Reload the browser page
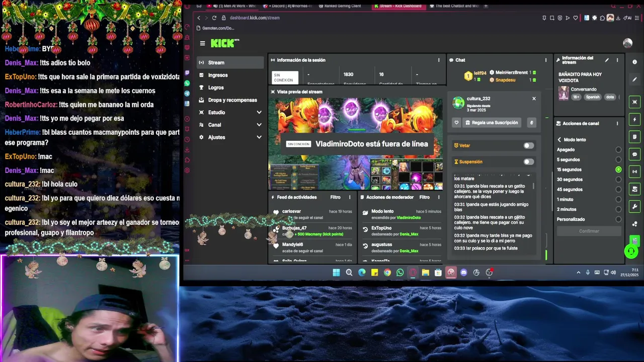644x362 pixels. pos(214,18)
